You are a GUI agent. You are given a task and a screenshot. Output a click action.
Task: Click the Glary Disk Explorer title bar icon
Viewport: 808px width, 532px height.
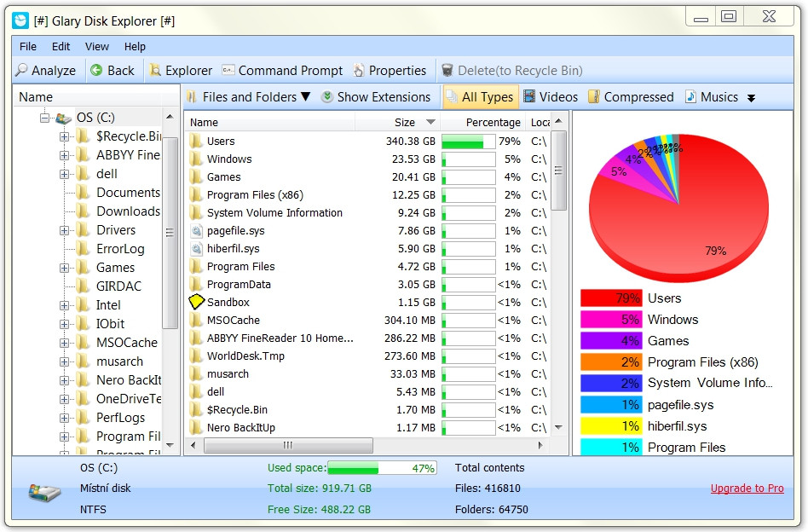tap(21, 20)
